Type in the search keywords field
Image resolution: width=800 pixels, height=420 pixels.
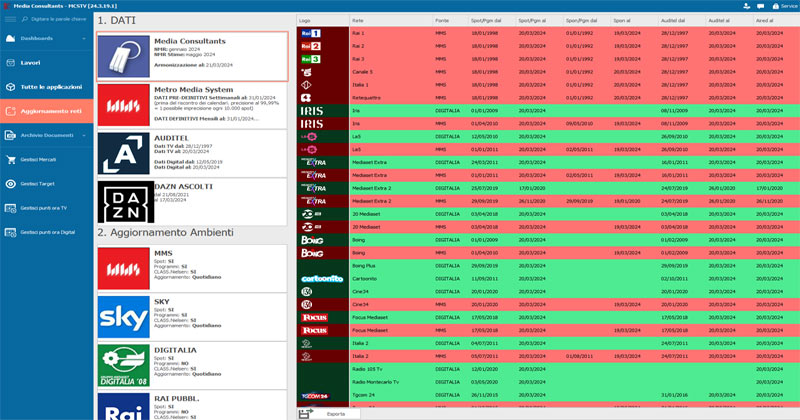point(58,19)
